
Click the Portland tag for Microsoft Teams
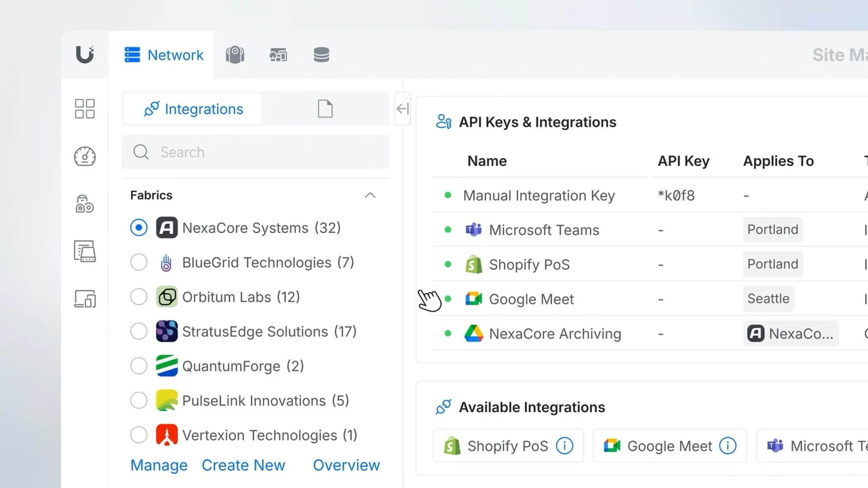pyautogui.click(x=772, y=230)
